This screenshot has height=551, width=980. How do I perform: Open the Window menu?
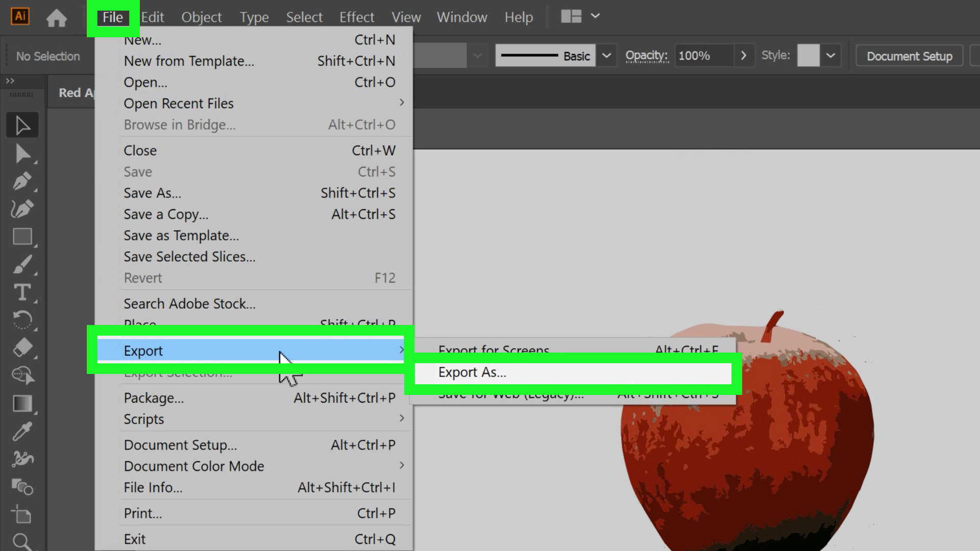click(x=461, y=17)
